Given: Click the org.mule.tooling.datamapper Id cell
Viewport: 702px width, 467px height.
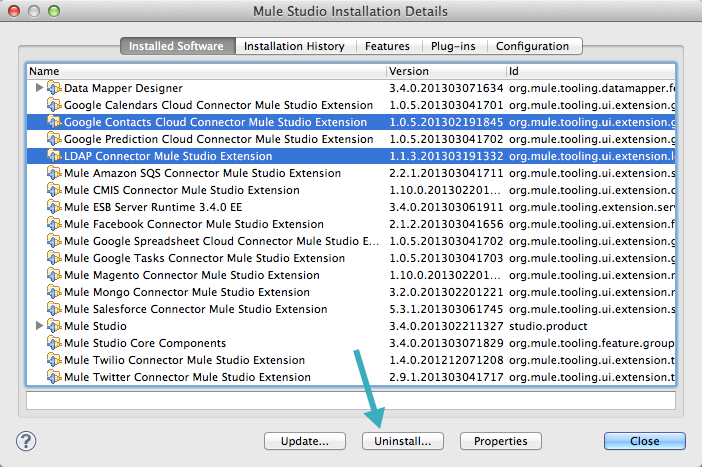Looking at the screenshot, I should click(x=591, y=88).
